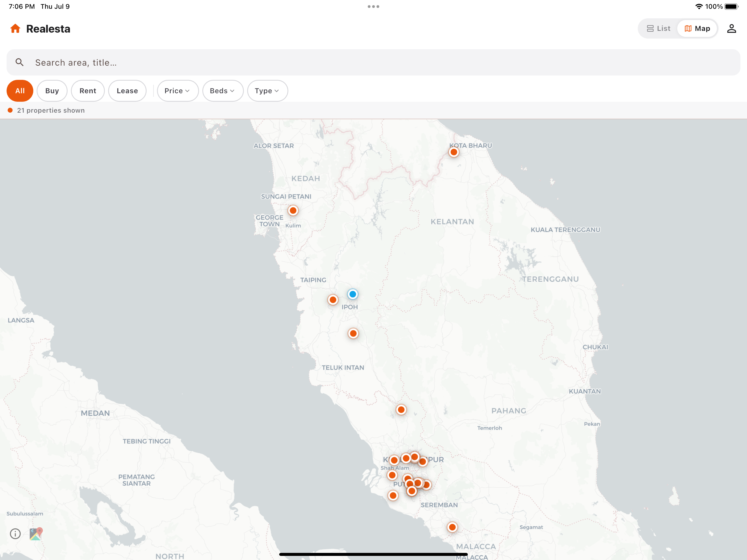Click the KUANTAN map label
This screenshot has width=747, height=560.
[x=585, y=392]
